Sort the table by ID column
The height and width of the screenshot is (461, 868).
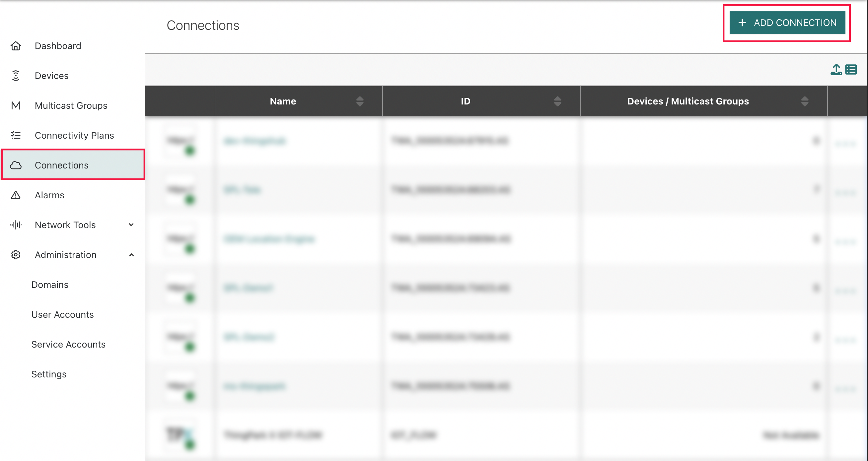click(557, 101)
